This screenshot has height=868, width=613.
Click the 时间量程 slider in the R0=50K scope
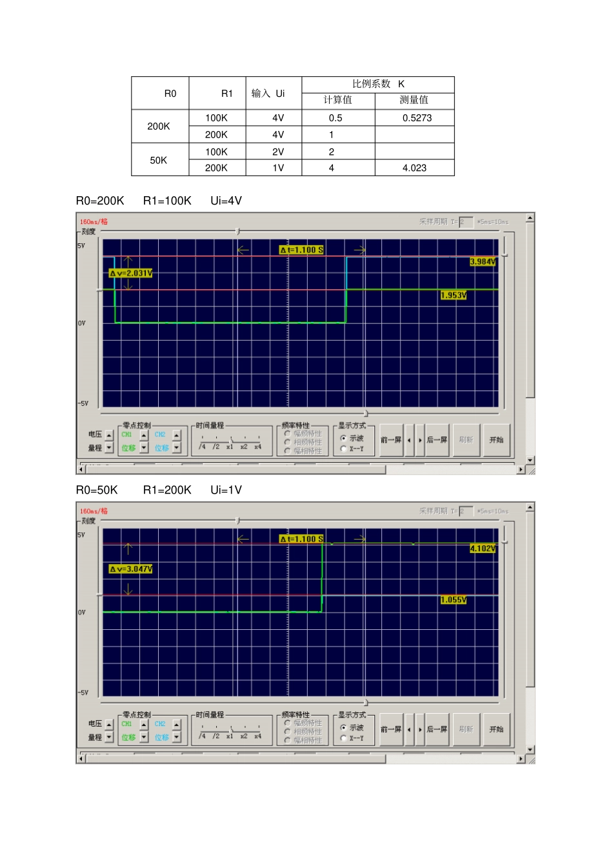[x=231, y=731]
